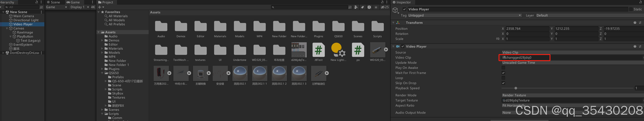Viewport: 644px width, 121px height.
Task: Select the New Lighting settings asset
Action: pos(338,52)
